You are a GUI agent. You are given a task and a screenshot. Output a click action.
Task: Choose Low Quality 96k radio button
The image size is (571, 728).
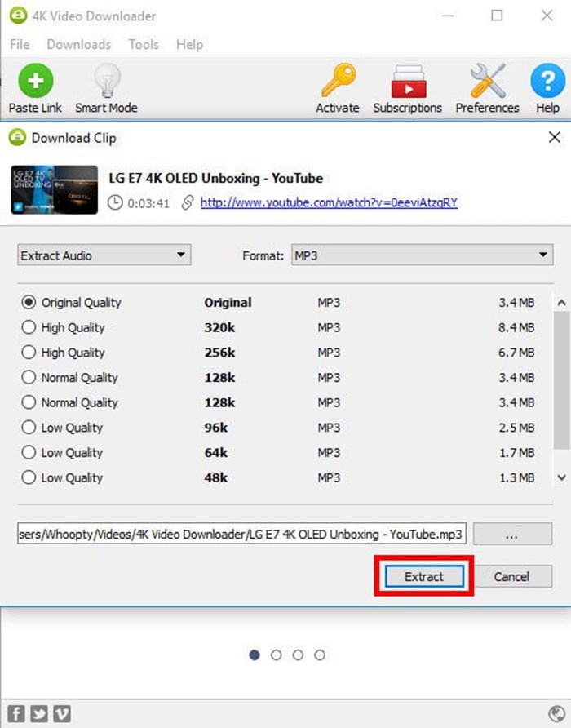(29, 427)
